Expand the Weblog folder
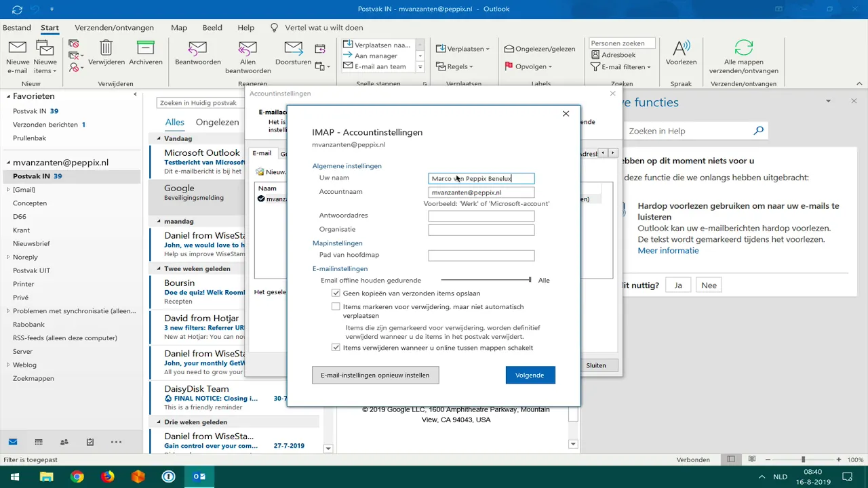The image size is (868, 488). [8, 365]
